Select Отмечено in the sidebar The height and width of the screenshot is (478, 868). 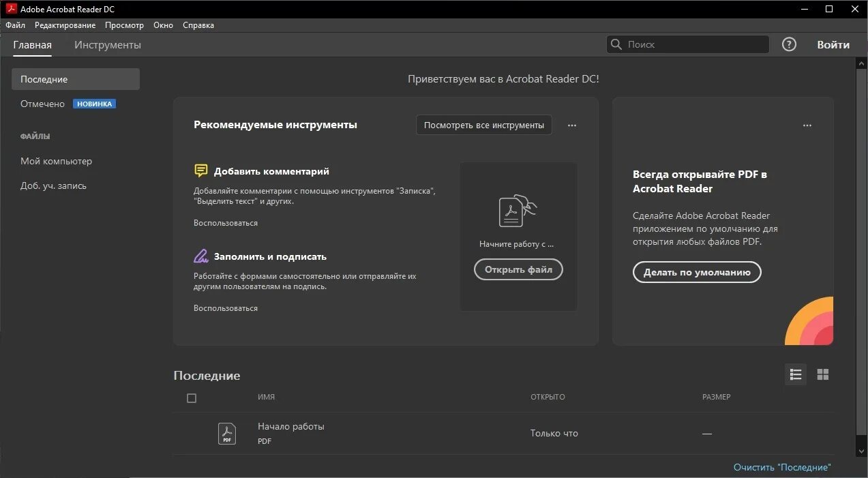tap(42, 104)
